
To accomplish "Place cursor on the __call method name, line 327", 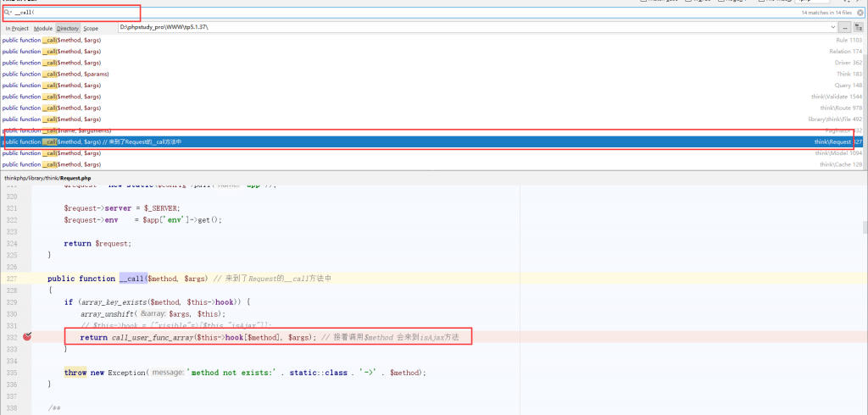I will 131,279.
